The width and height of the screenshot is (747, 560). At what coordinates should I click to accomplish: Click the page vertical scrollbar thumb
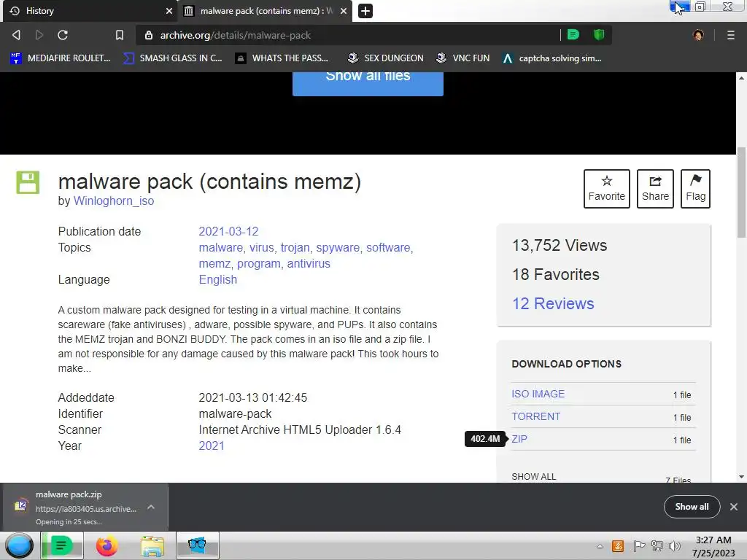pyautogui.click(x=741, y=192)
